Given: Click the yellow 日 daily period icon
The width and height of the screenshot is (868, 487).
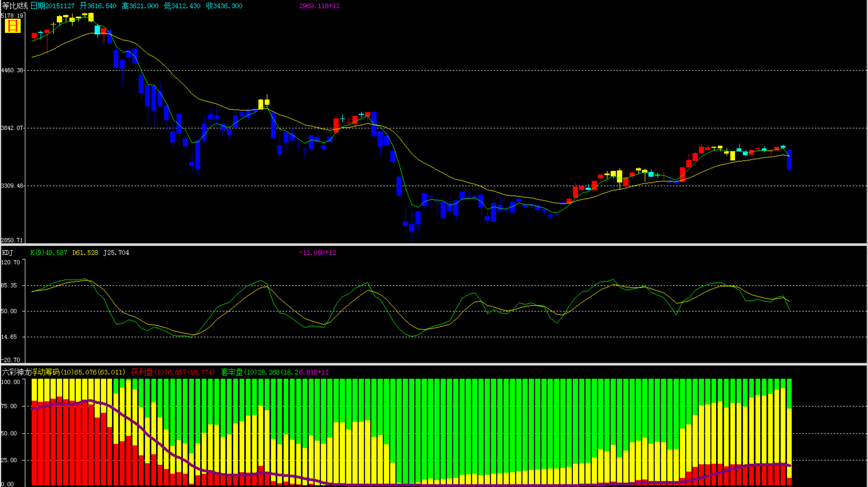Looking at the screenshot, I should coord(13,26).
